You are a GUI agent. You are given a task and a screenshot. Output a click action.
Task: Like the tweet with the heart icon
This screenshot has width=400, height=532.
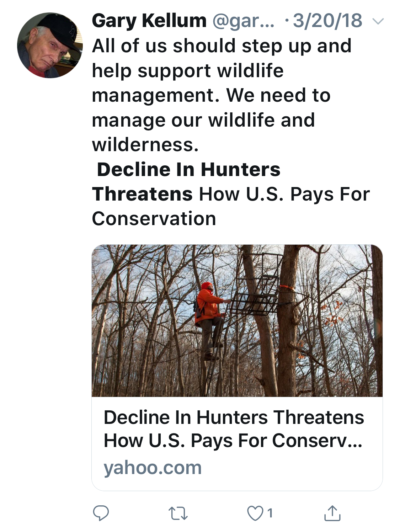[x=255, y=513]
